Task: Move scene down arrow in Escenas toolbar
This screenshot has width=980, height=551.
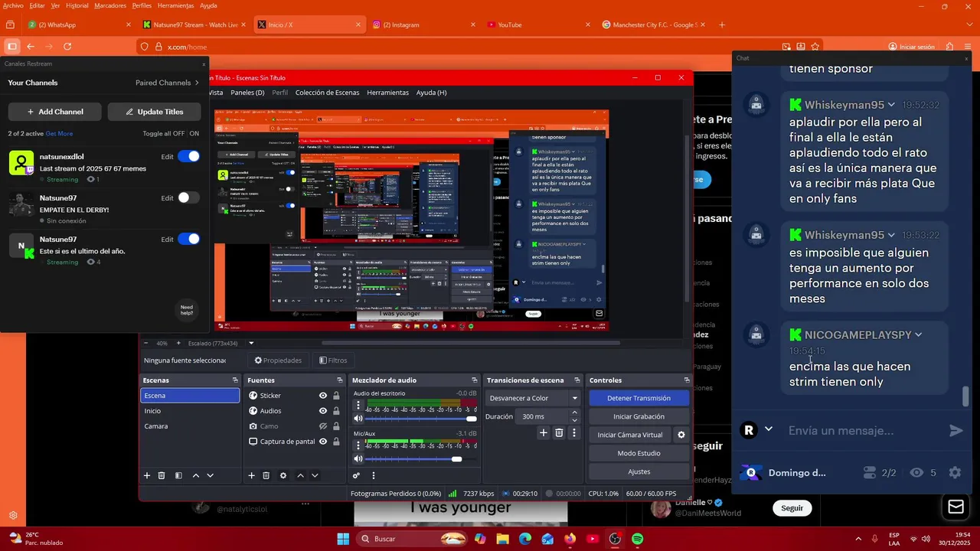Action: [210, 475]
